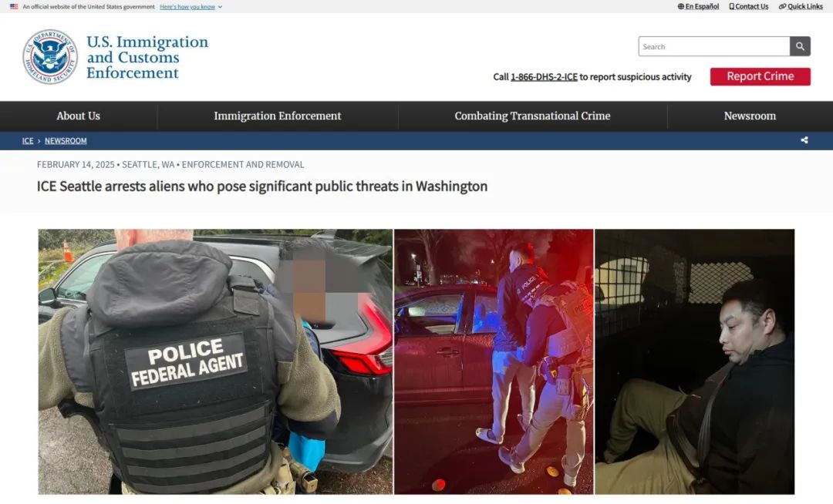Click the share icon in breadcrumb bar

tap(804, 140)
